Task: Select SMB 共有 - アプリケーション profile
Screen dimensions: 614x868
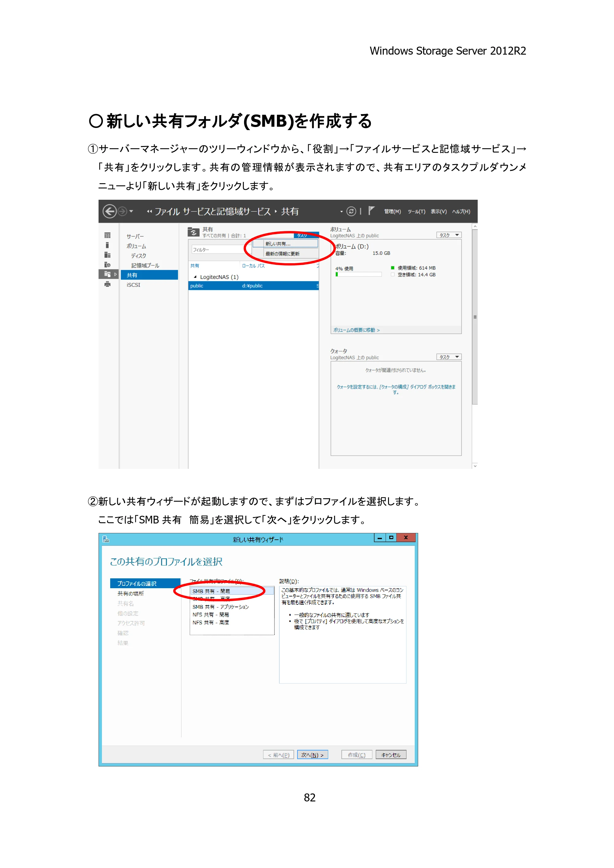Action: click(220, 607)
